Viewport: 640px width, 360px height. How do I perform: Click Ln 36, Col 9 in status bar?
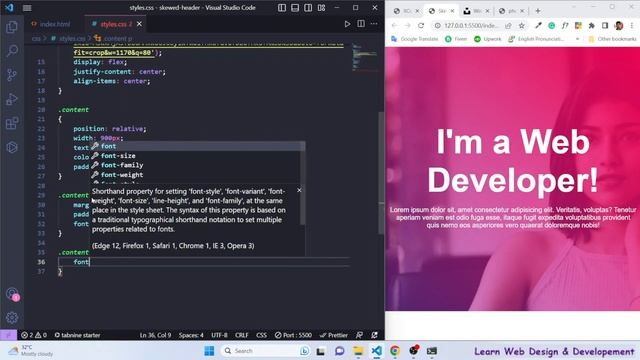(x=156, y=335)
